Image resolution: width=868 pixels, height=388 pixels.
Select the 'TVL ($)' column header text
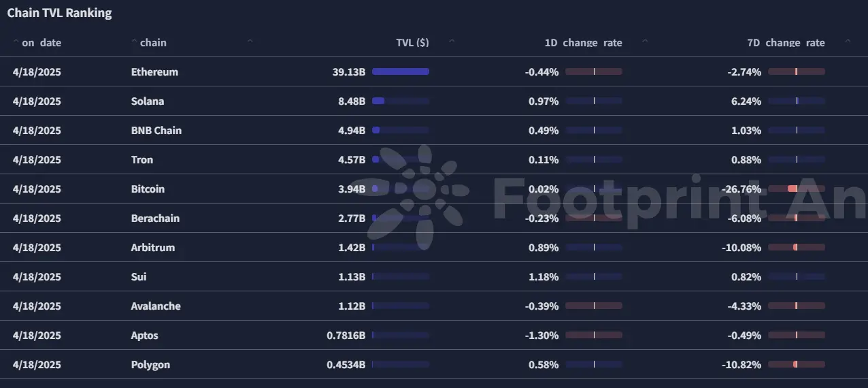coord(412,43)
